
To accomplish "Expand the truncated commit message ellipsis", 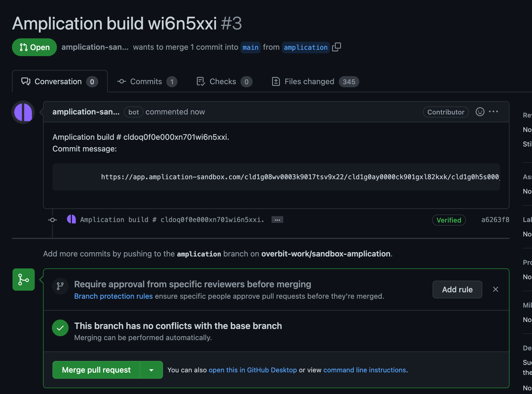I will tap(277, 220).
